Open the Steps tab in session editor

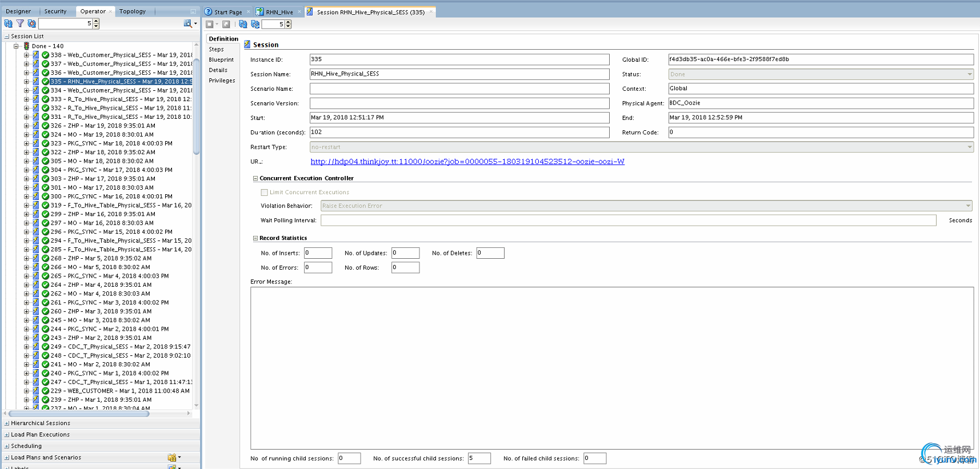[x=217, y=50]
